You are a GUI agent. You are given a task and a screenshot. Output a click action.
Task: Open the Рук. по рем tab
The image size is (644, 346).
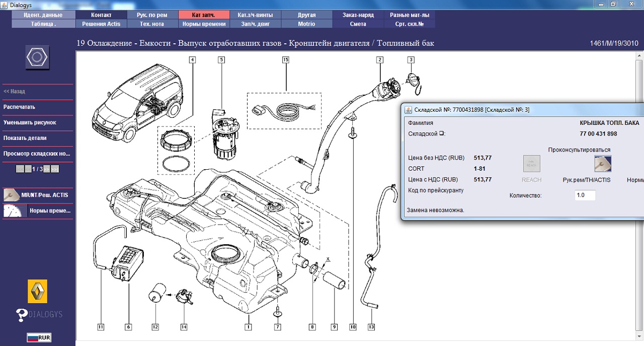[152, 15]
